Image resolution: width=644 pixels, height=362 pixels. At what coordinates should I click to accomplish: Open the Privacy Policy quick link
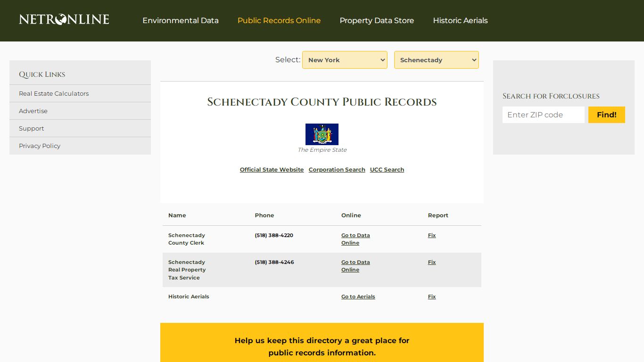pos(40,146)
